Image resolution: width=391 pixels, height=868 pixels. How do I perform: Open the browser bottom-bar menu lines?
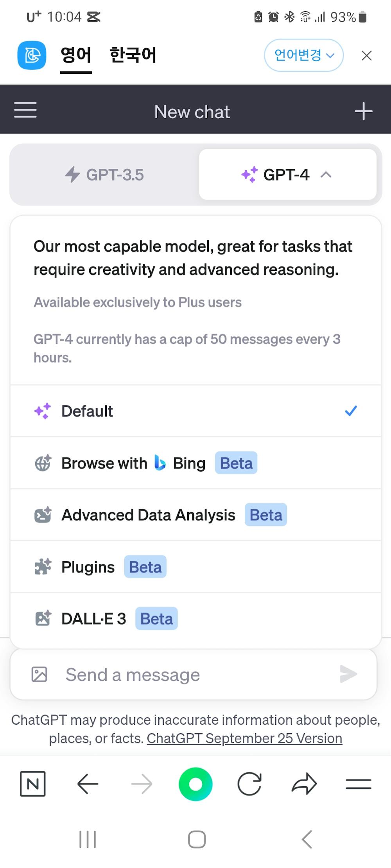click(358, 784)
